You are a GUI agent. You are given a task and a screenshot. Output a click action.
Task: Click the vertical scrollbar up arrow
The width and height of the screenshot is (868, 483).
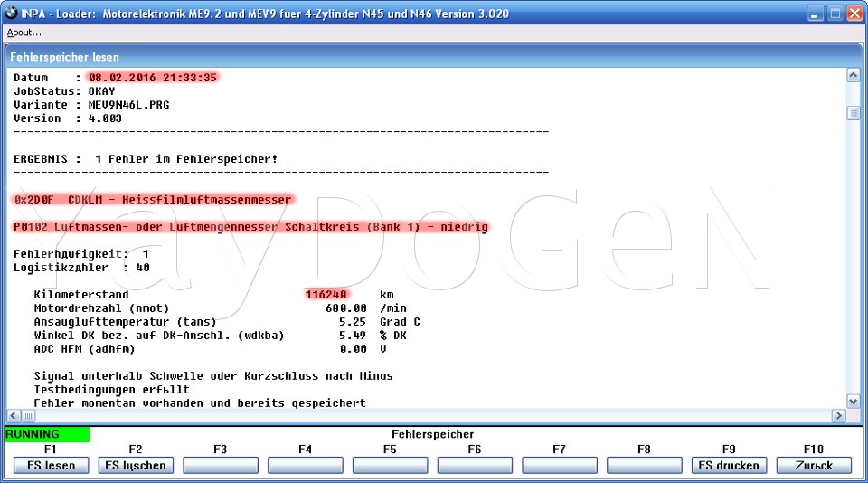click(x=853, y=75)
